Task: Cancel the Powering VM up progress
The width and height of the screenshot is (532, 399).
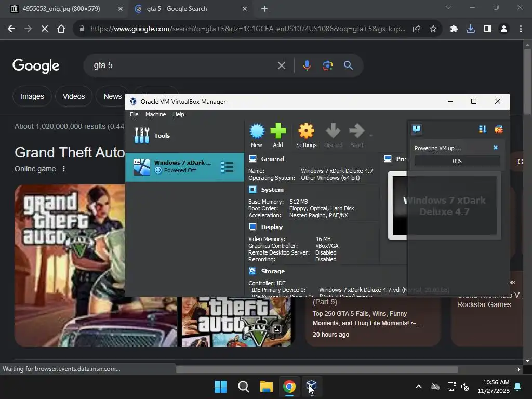Action: [x=495, y=148]
